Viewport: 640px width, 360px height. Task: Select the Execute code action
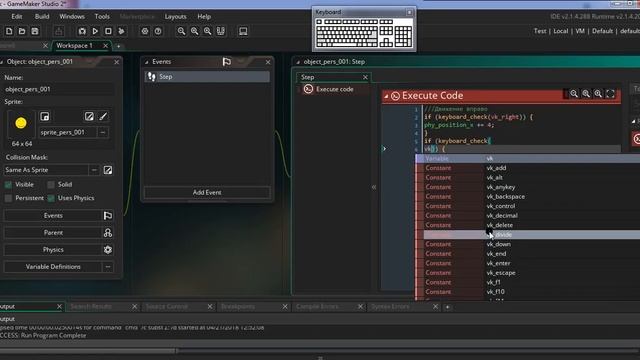[329, 89]
